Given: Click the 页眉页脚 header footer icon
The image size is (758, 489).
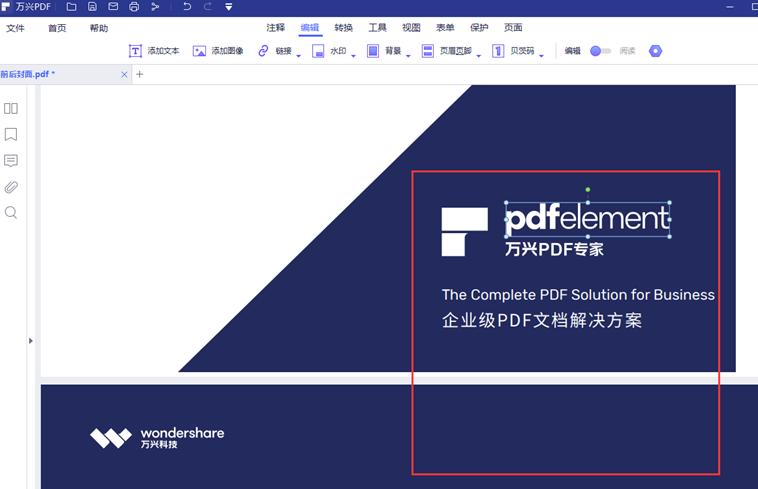Looking at the screenshot, I should pos(428,51).
